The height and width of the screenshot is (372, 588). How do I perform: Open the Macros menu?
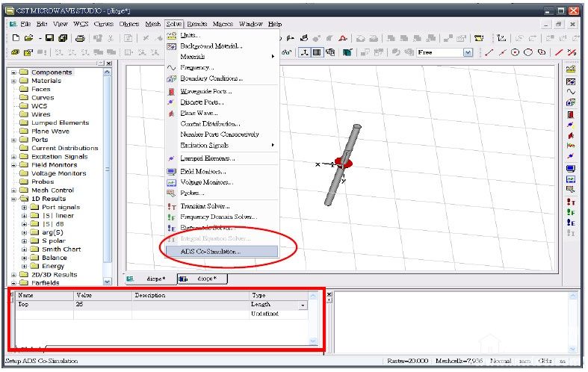[x=223, y=24]
